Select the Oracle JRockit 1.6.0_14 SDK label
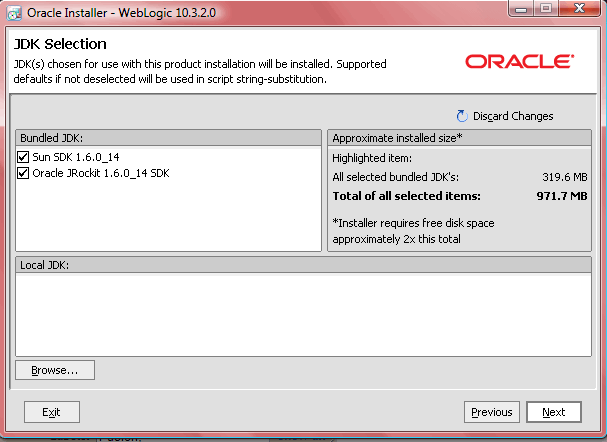The height and width of the screenshot is (442, 607). click(101, 173)
